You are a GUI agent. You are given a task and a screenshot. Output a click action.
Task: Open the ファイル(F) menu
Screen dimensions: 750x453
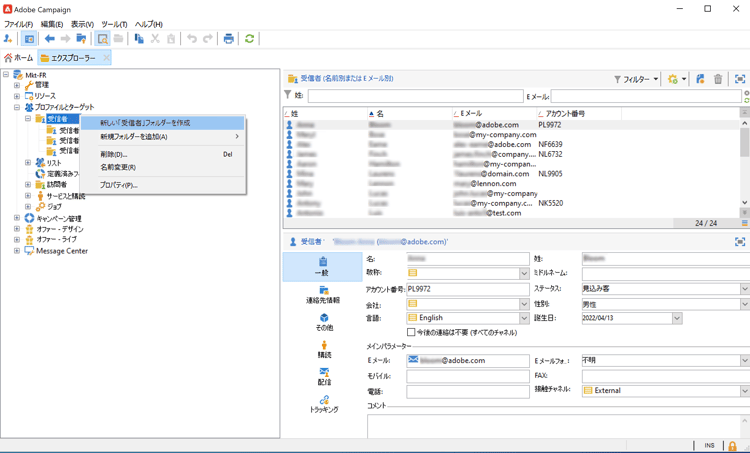click(18, 24)
